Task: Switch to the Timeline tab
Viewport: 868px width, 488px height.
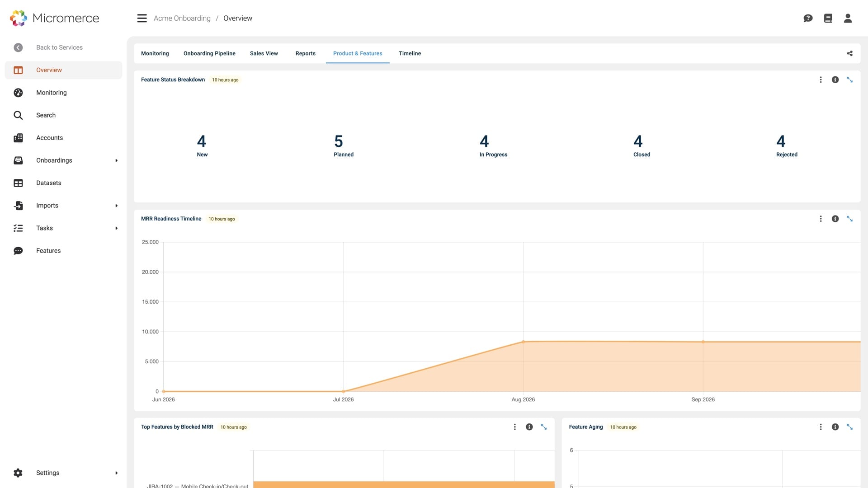Action: coord(410,53)
